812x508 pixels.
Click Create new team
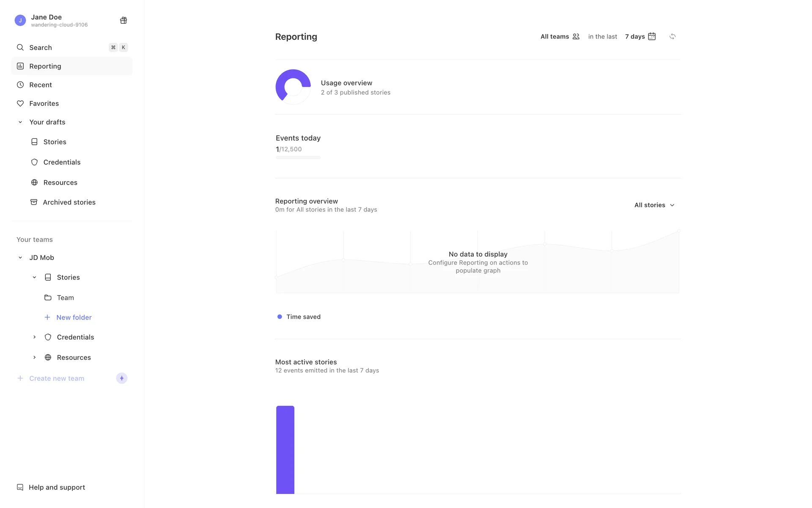57,378
